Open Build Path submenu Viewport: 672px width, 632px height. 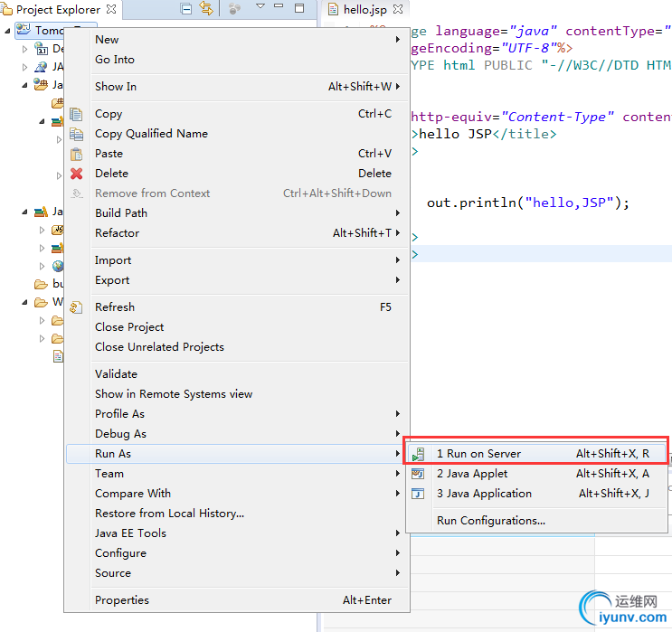click(238, 213)
